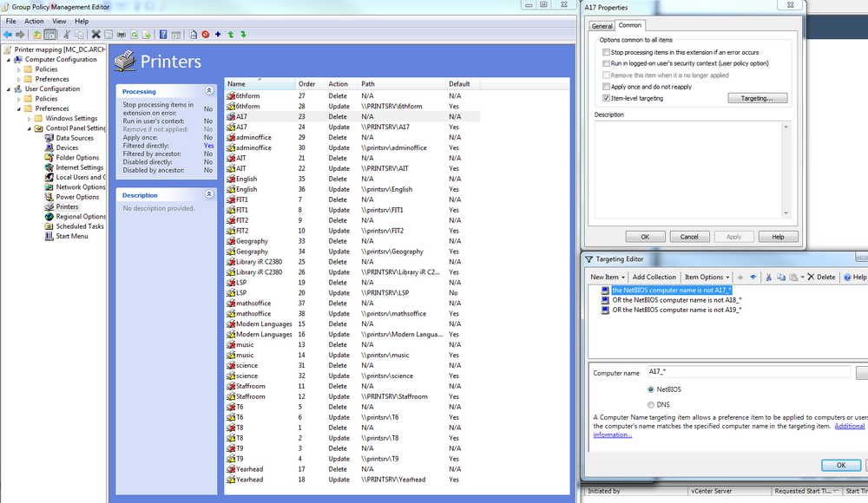Image resolution: width=868 pixels, height=503 pixels.
Task: Switch to Common tab in A17 Properties
Action: (x=630, y=25)
